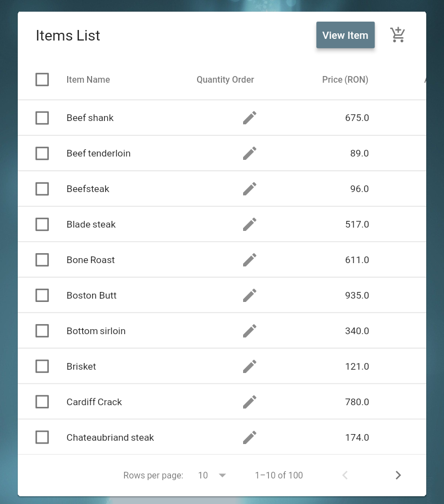This screenshot has width=444, height=504.
Task: Open the pencil editor for Blade steak
Action: tap(250, 224)
